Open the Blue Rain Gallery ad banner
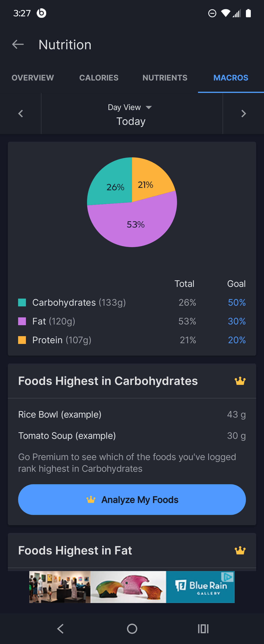This screenshot has width=264, height=644. [132, 587]
